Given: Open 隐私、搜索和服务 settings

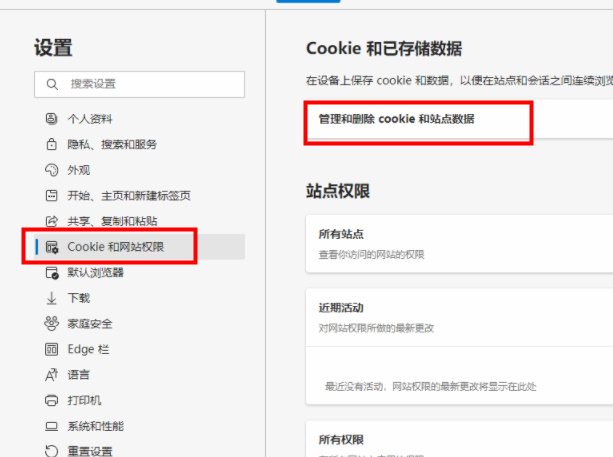Looking at the screenshot, I should [x=112, y=144].
